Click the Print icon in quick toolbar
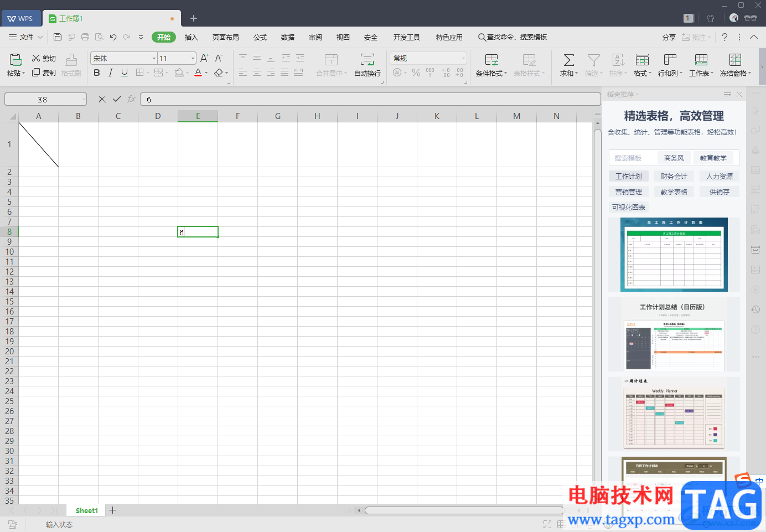The width and height of the screenshot is (766, 532). point(85,37)
